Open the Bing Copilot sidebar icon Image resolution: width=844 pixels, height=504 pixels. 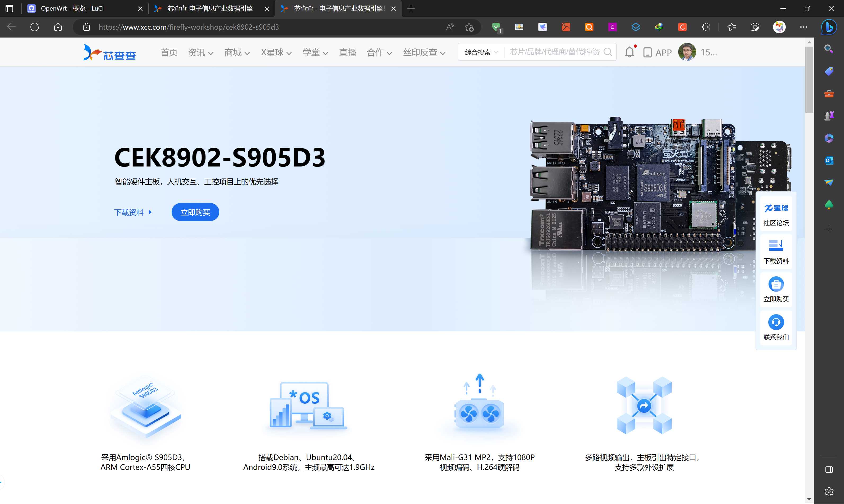click(829, 27)
